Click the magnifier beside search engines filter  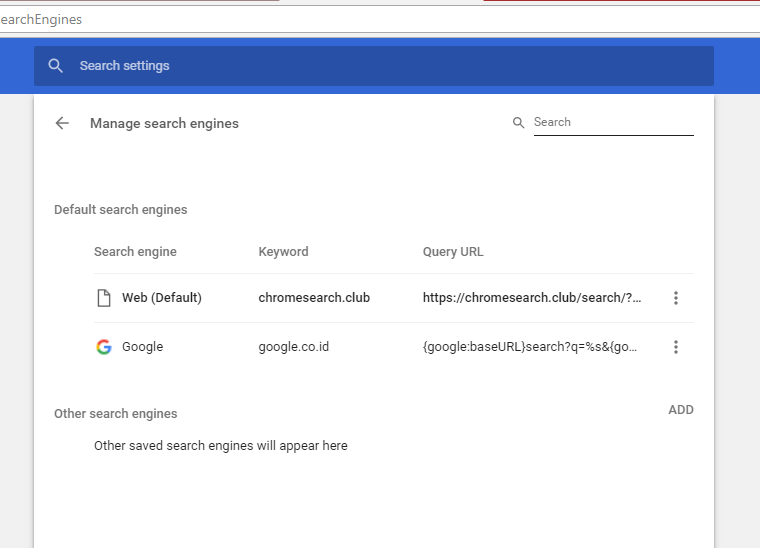[x=518, y=123]
